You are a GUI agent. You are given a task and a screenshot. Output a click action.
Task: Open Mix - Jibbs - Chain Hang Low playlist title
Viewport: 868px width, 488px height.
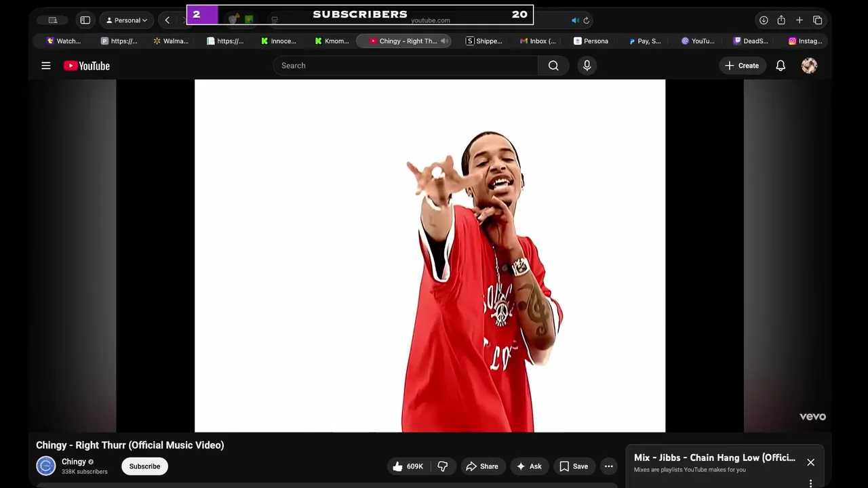click(x=715, y=457)
